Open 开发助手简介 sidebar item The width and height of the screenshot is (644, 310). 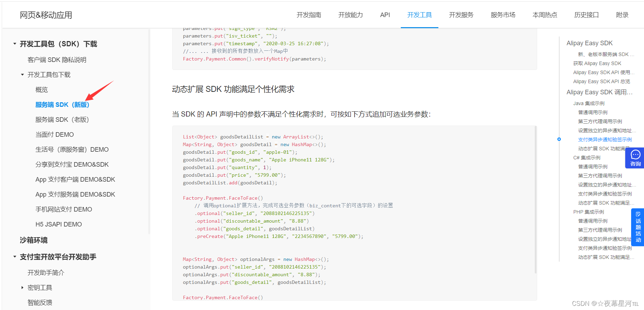[46, 273]
